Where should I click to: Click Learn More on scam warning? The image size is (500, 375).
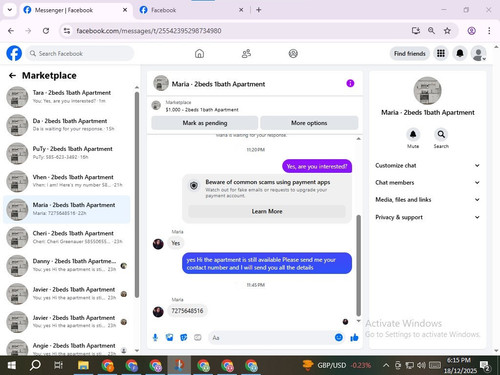267,211
